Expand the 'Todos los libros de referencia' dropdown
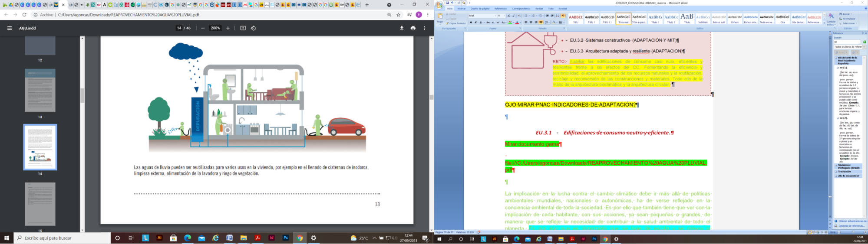Viewport: 868px width, 244px height. (864, 47)
